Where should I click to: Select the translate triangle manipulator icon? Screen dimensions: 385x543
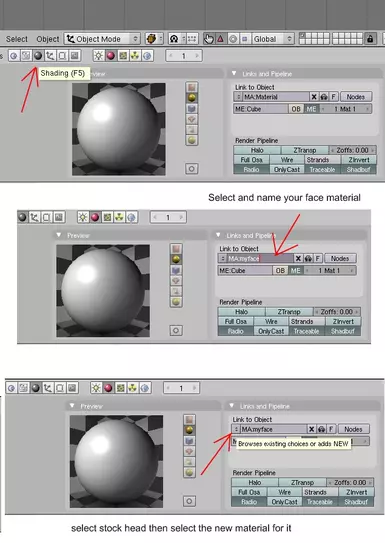pos(221,39)
